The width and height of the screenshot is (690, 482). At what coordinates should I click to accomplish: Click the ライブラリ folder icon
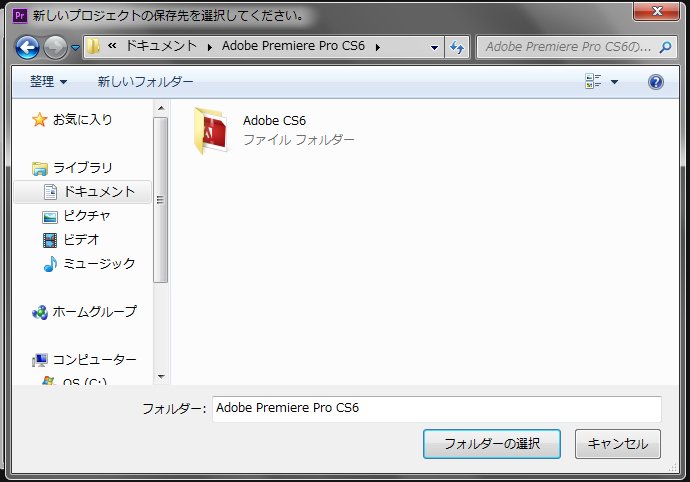coord(39,168)
